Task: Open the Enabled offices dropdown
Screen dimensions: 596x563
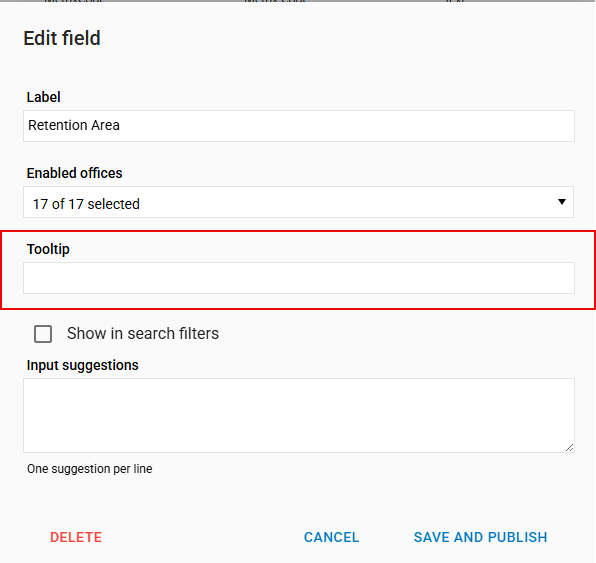Action: click(298, 202)
